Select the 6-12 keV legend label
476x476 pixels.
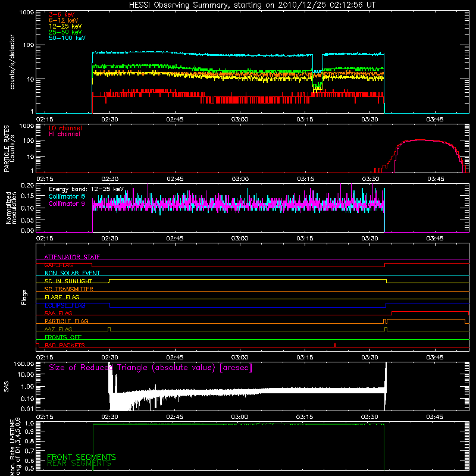pos(64,20)
